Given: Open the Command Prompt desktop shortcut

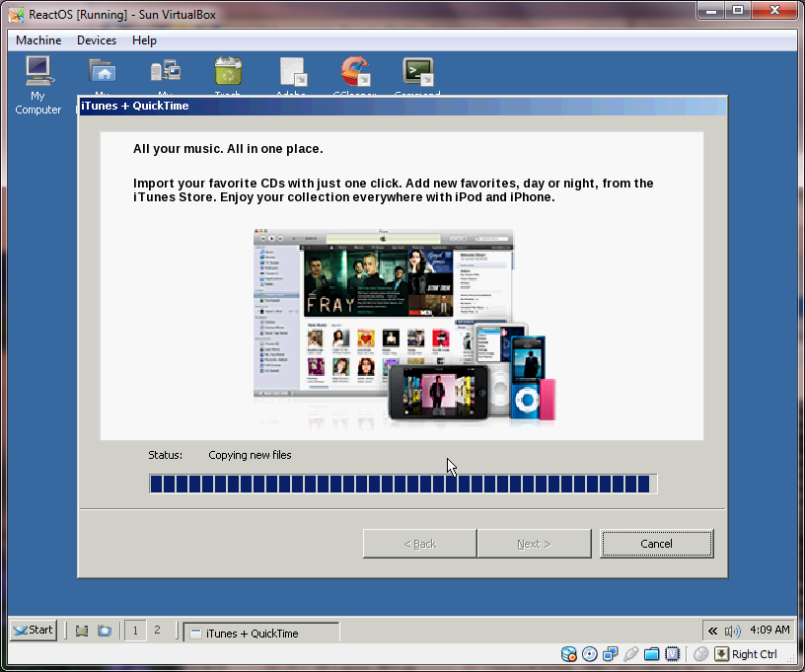Looking at the screenshot, I should (417, 73).
